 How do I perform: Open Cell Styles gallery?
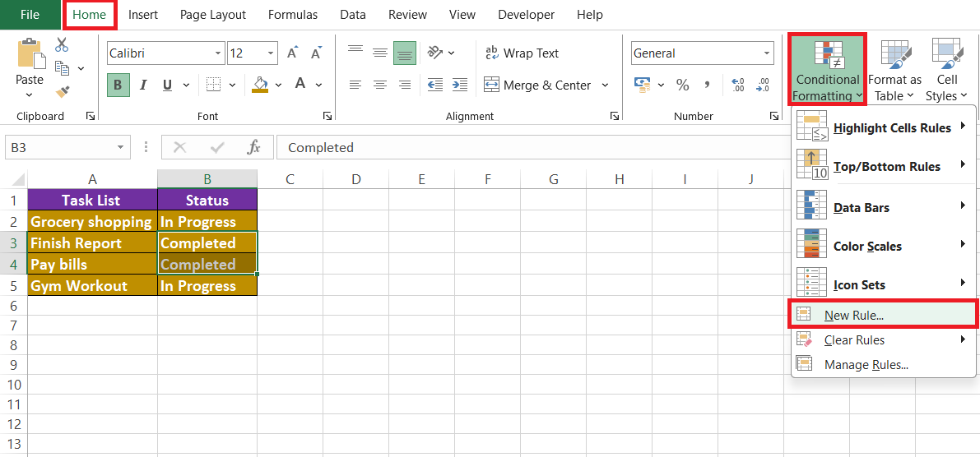[x=946, y=69]
